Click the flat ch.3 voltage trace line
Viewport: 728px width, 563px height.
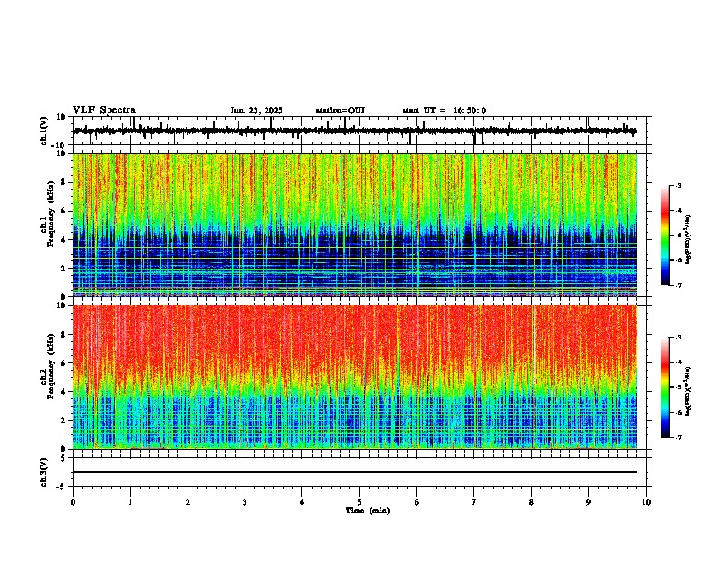pyautogui.click(x=354, y=472)
